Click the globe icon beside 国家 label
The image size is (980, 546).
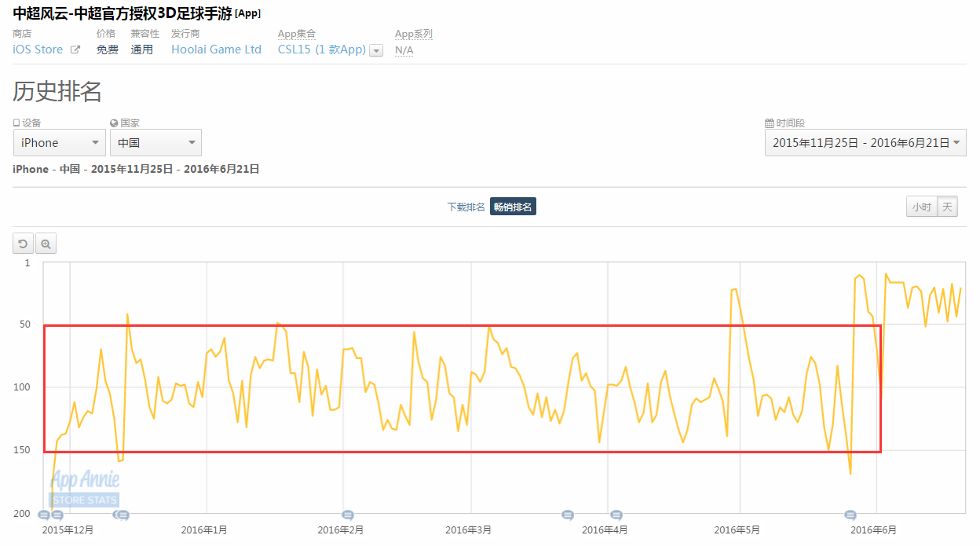[x=115, y=123]
